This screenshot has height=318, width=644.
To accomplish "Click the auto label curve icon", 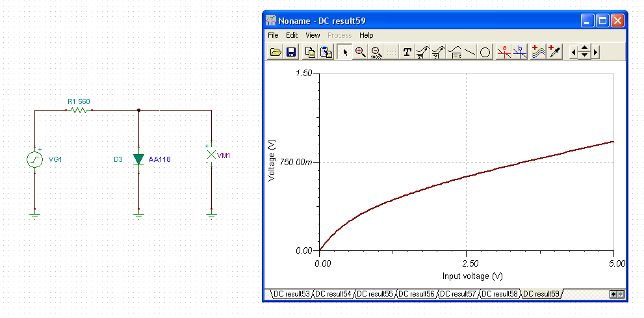I will [422, 52].
